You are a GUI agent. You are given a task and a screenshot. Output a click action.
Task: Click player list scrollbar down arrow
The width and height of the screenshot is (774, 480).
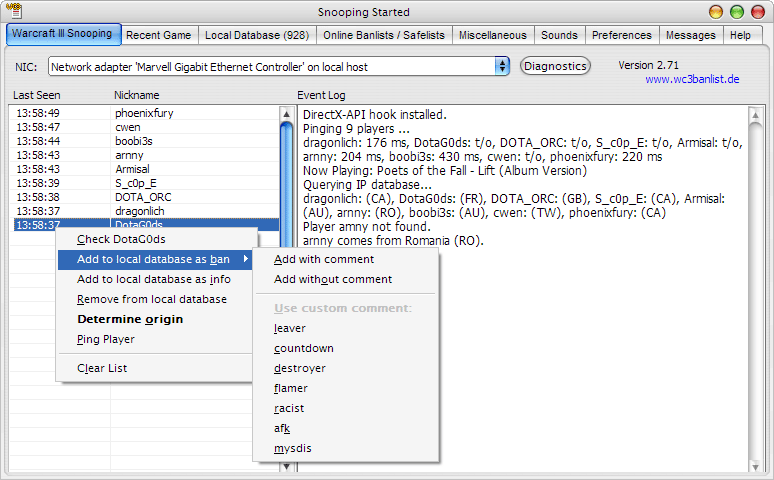coord(287,466)
